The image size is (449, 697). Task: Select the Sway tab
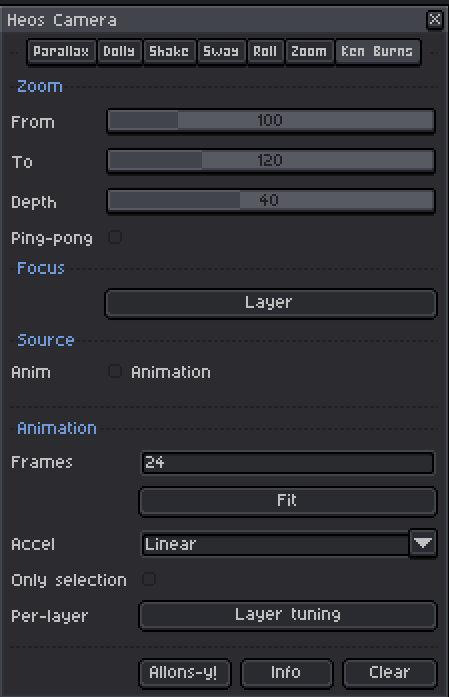[x=221, y=52]
